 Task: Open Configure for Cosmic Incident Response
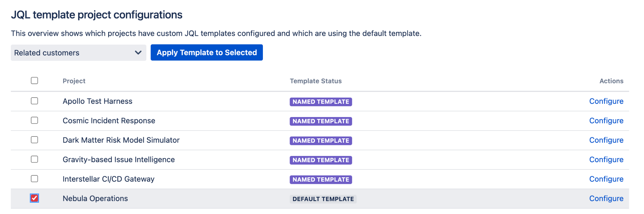coord(606,120)
